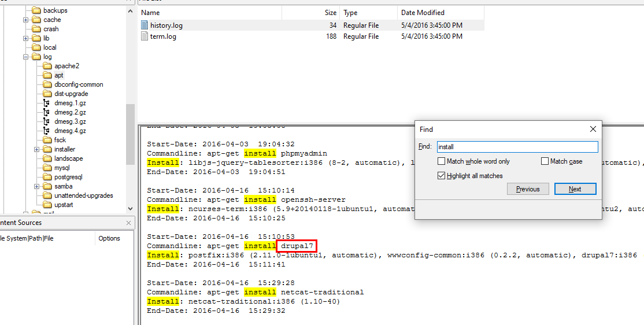This screenshot has height=325, width=644.
Task: Open the postgresql folder icon
Action: point(47,177)
